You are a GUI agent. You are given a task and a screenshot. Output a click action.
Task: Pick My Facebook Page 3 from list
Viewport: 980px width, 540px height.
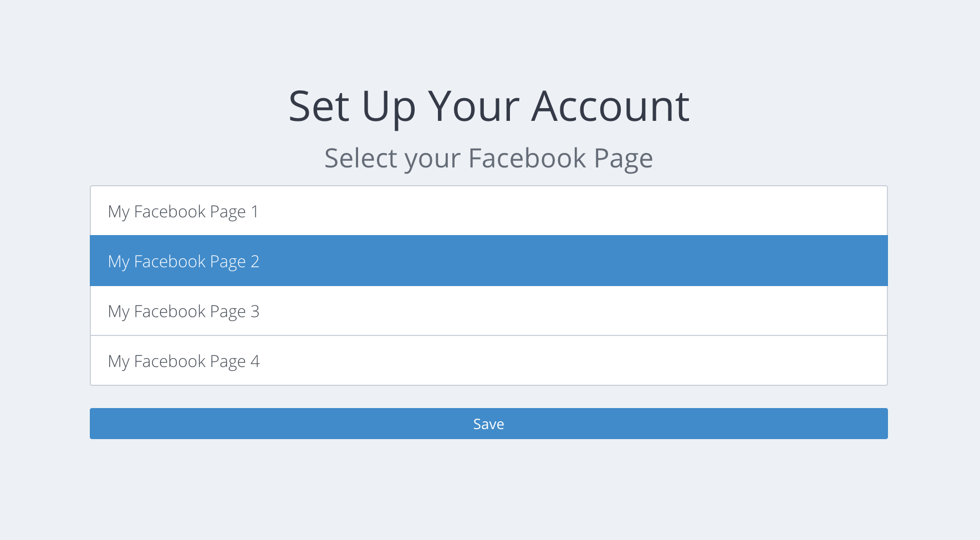click(488, 310)
